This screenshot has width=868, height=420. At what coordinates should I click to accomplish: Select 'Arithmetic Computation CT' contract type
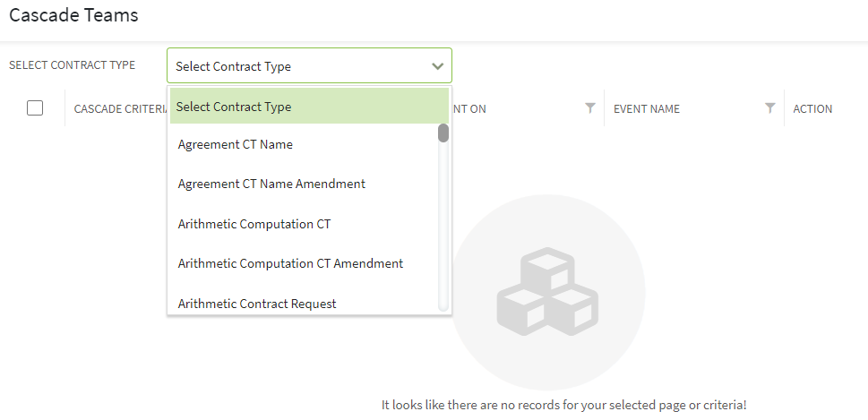[x=254, y=224]
